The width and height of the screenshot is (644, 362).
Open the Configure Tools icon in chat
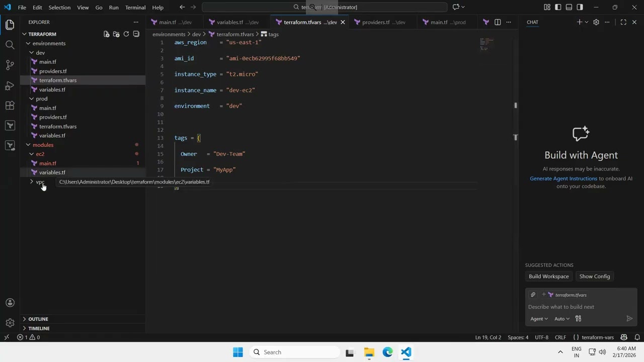coord(578,318)
